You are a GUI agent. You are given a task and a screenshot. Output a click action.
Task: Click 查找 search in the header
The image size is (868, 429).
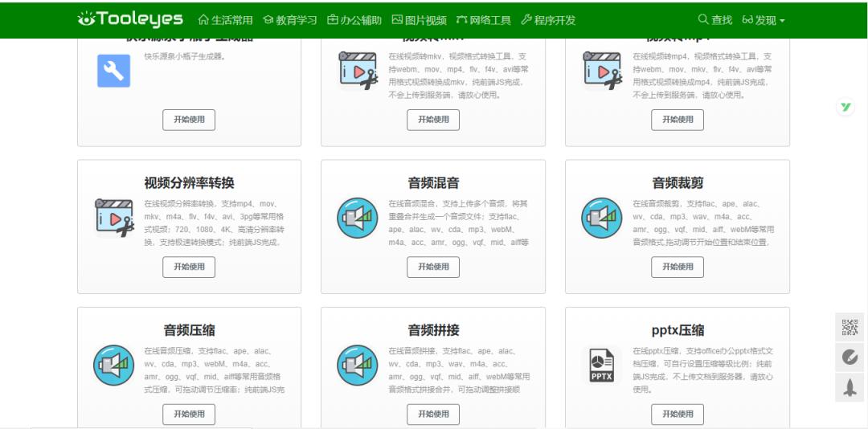(x=715, y=20)
